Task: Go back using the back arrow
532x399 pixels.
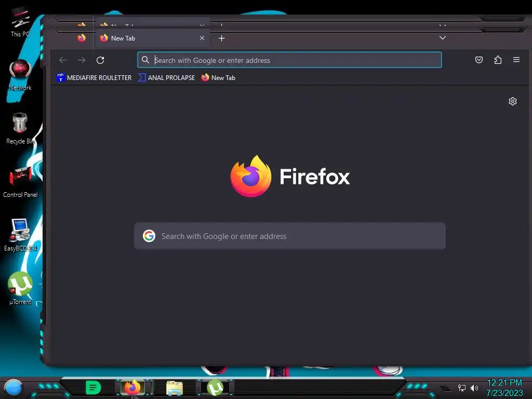Action: 63,60
